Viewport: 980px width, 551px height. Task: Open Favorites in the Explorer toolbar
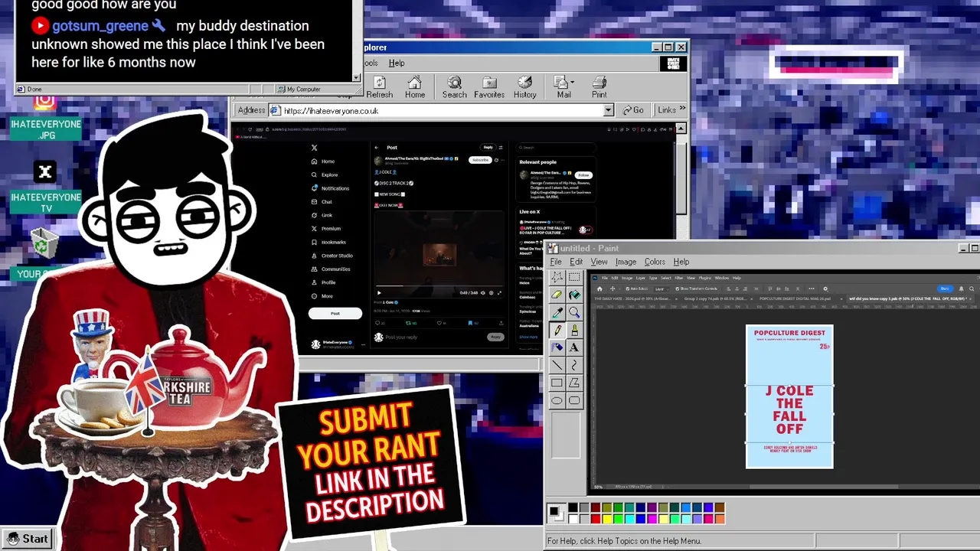point(489,87)
